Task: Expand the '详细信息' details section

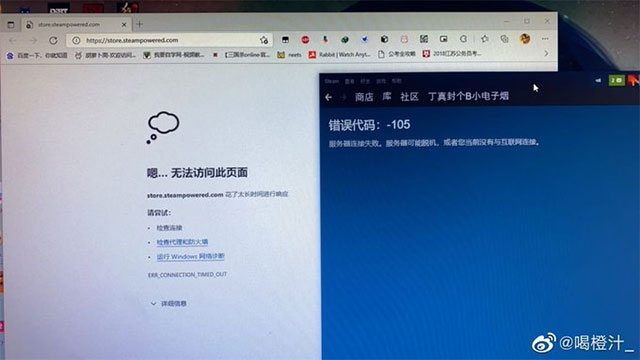Action: click(169, 304)
